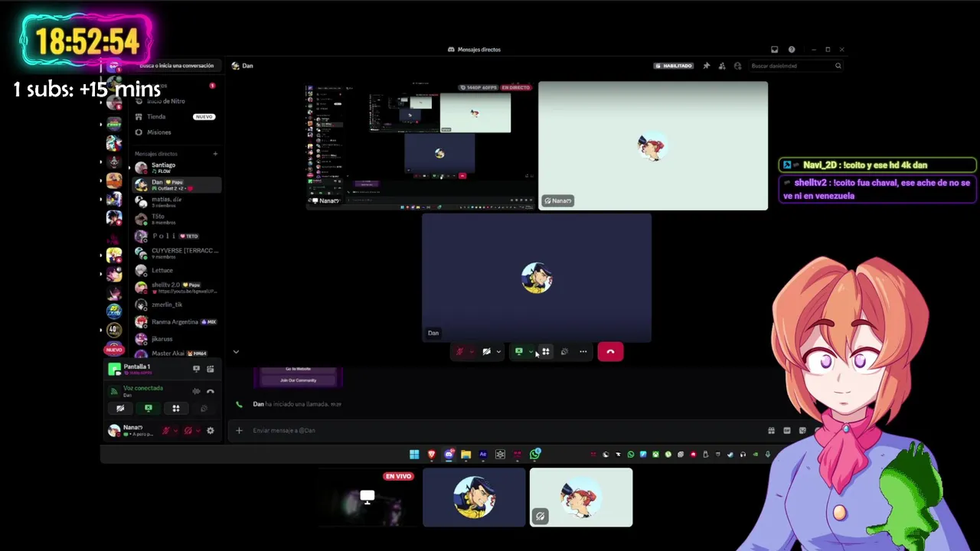Open zmerlin_tik direct message
Viewport: 980px width, 551px height.
pos(177,305)
